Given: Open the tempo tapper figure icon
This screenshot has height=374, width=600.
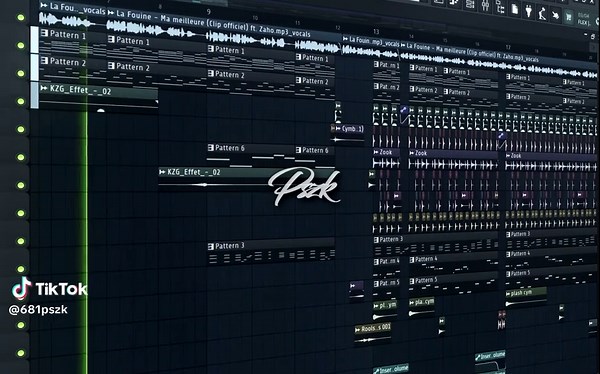Looking at the screenshot, I should point(542,13).
